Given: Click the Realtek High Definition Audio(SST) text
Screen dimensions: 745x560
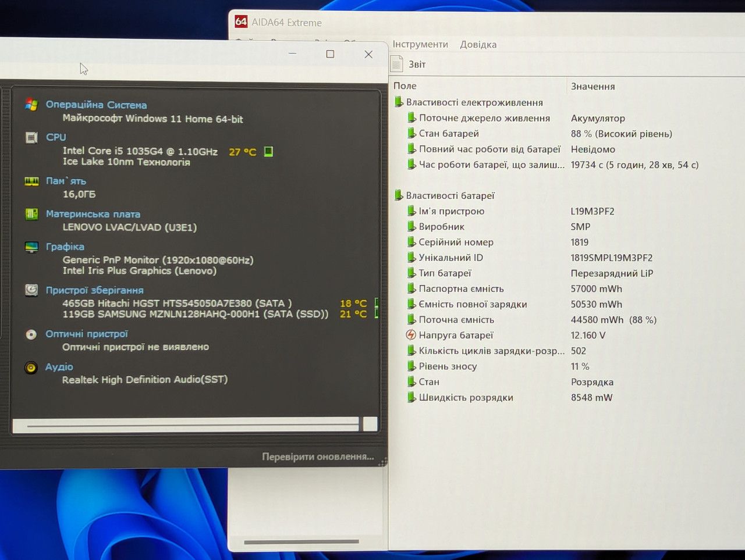Looking at the screenshot, I should (145, 380).
